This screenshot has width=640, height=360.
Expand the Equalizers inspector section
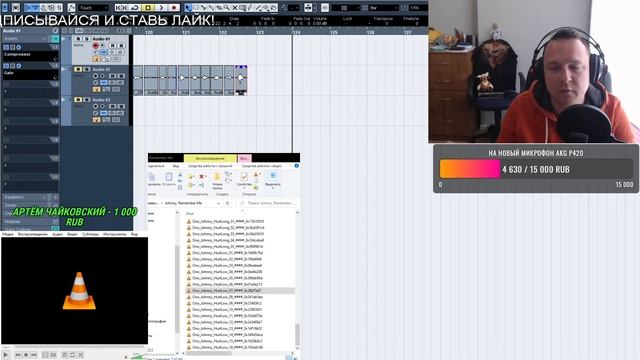[30, 197]
